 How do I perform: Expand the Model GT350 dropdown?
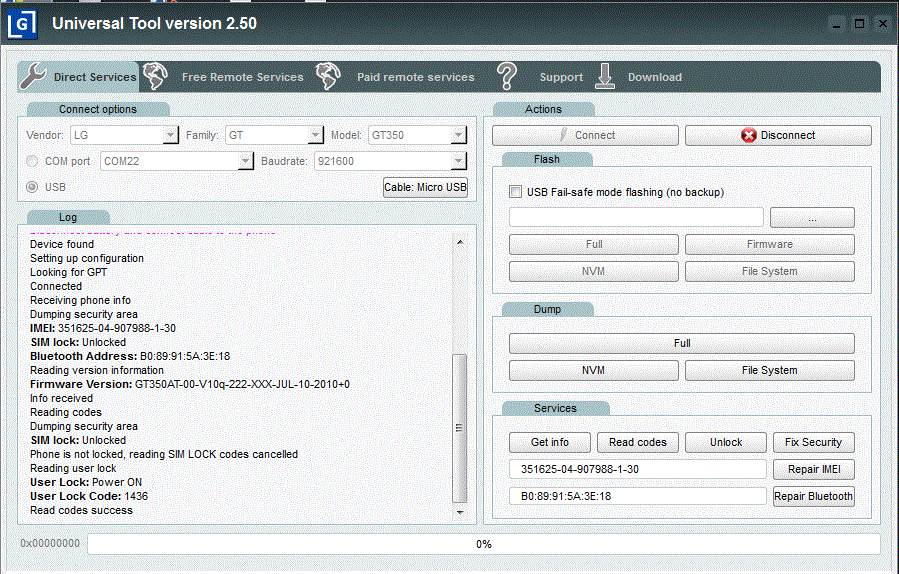458,135
